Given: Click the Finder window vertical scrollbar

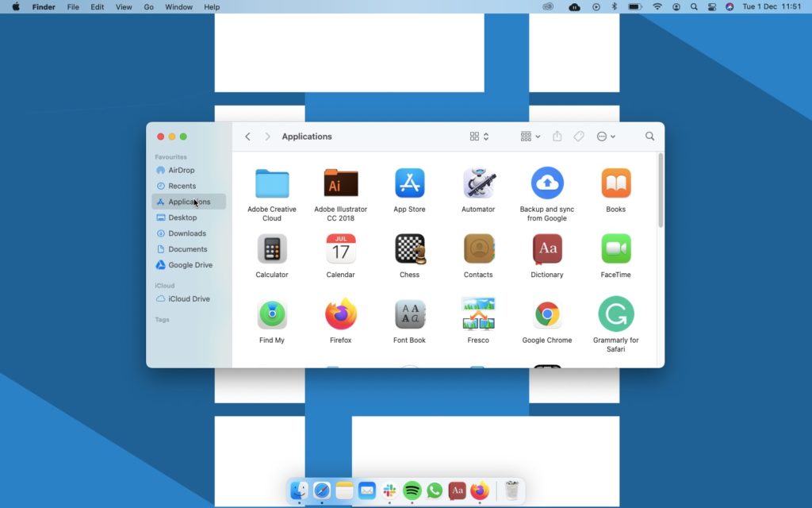Looking at the screenshot, I should (x=661, y=190).
